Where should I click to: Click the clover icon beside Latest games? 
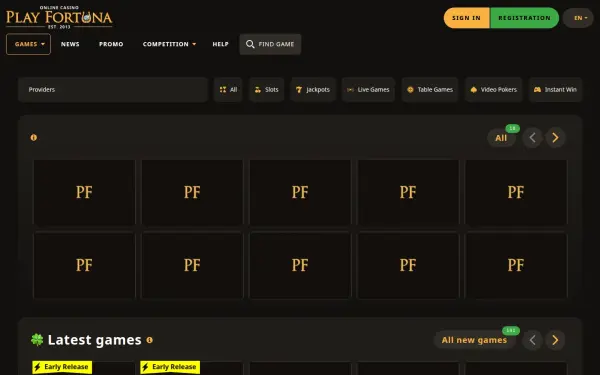tap(37, 339)
